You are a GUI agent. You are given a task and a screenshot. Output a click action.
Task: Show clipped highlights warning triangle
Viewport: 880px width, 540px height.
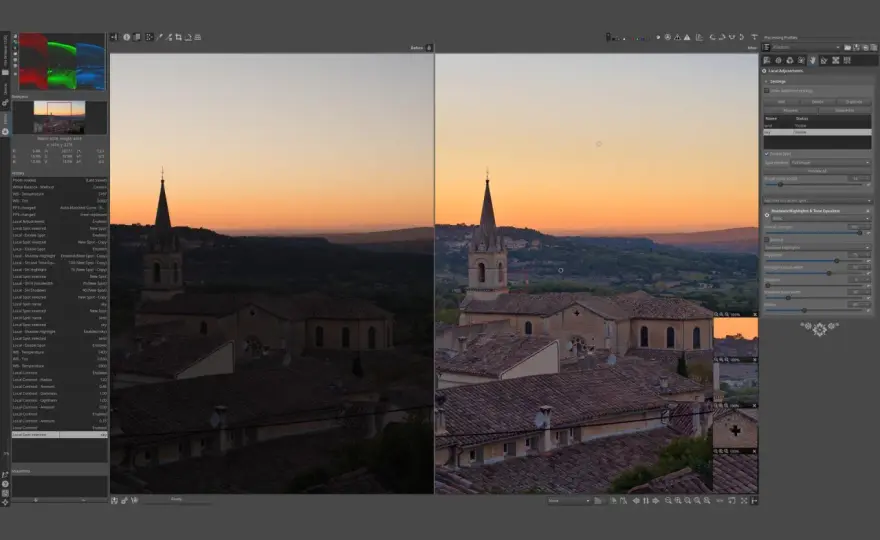687,37
